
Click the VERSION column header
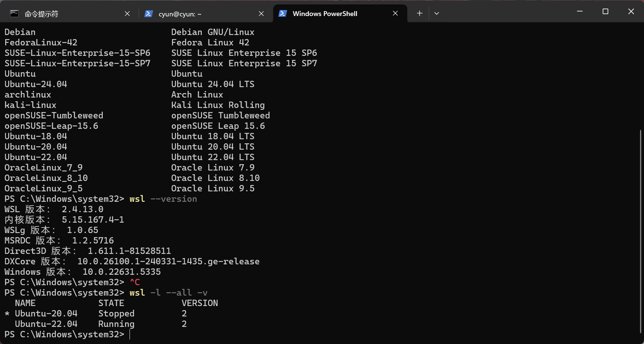tap(200, 303)
